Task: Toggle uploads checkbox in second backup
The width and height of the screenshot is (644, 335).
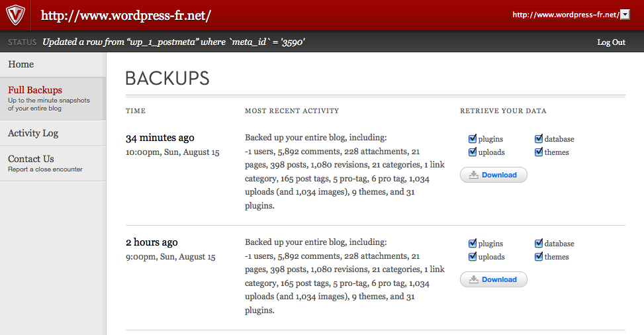Action: (473, 257)
